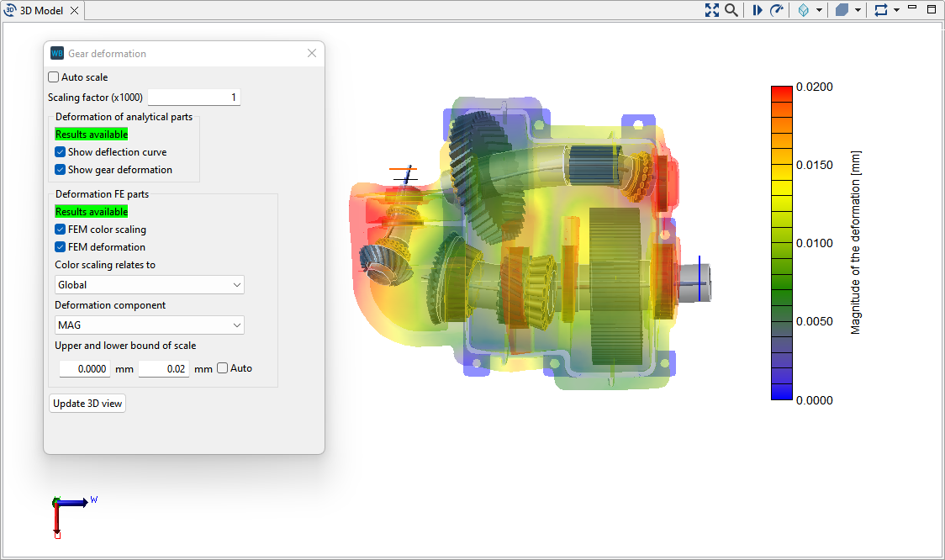Screen dimensions: 945x560
Task: Open the view cube dropdown arrow
Action: 818,9
